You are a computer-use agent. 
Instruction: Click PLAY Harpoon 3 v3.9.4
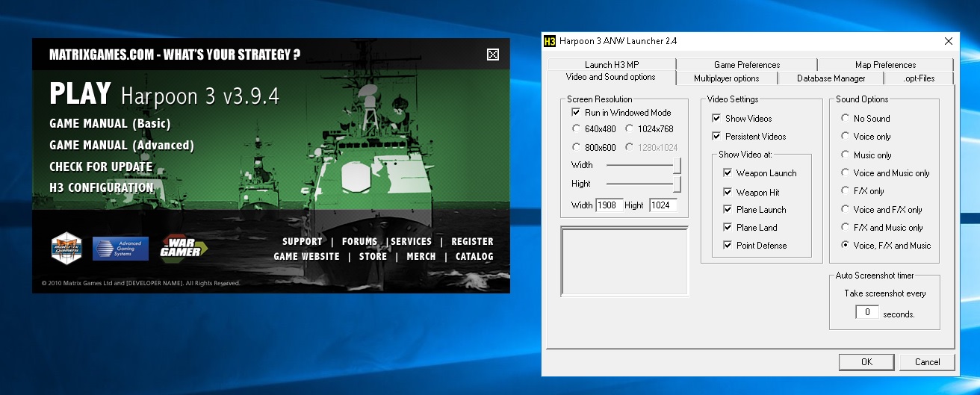pyautogui.click(x=164, y=95)
